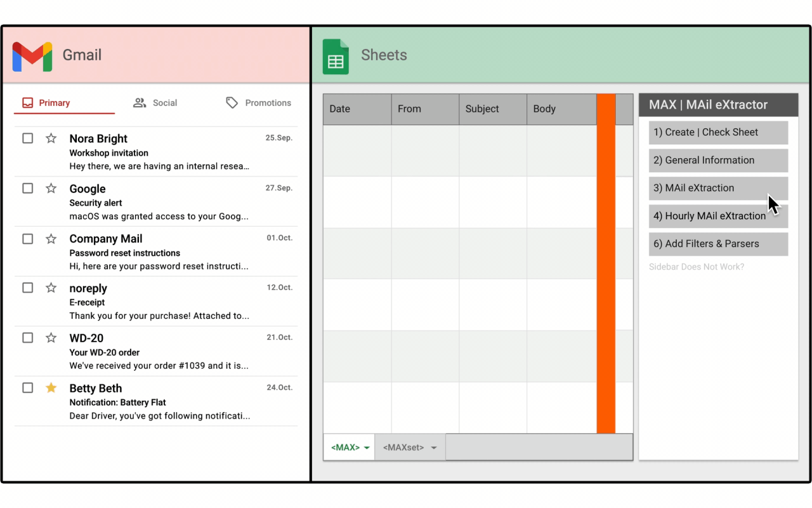Star the Nora Bright email

click(x=51, y=138)
